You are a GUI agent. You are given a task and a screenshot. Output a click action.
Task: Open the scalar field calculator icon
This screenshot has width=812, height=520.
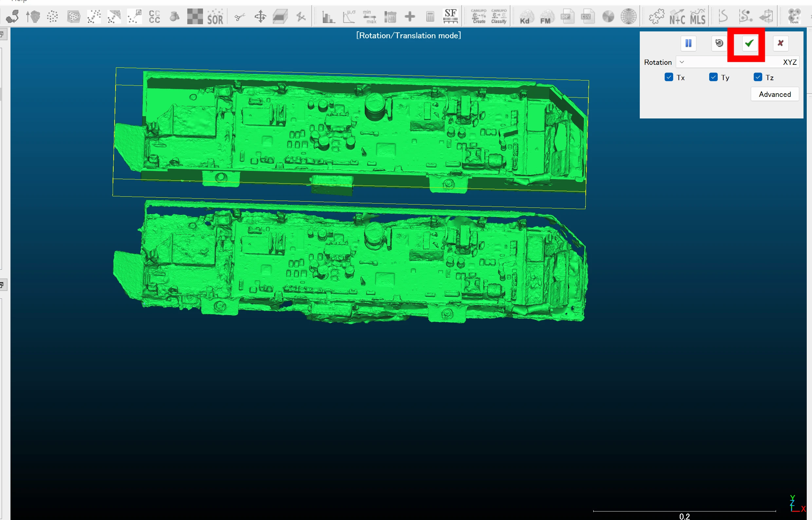[x=430, y=17]
